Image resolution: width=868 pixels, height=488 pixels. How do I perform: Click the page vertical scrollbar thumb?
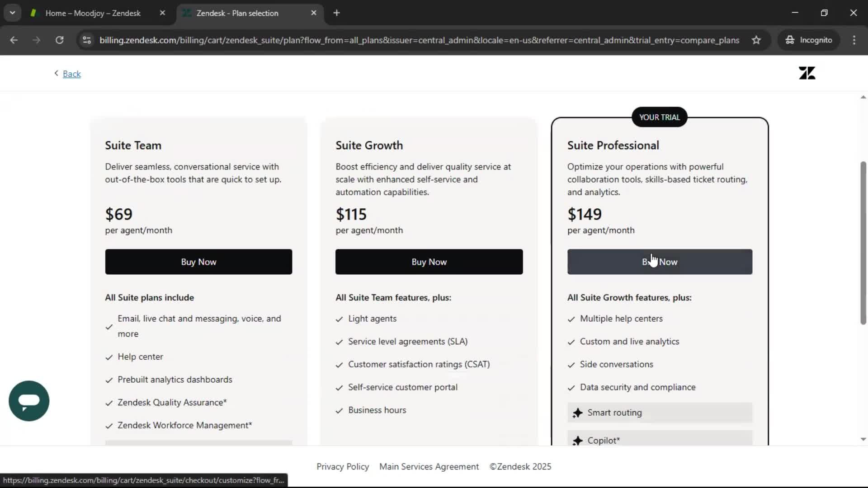(863, 243)
